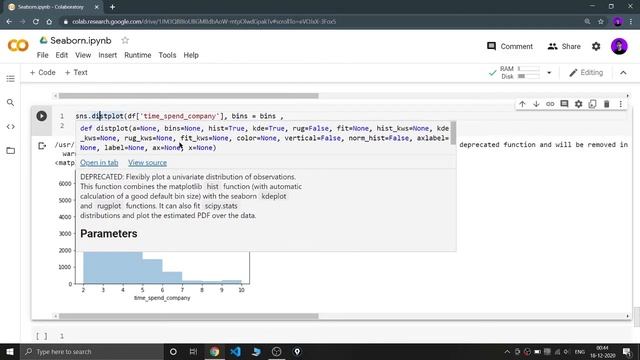Image resolution: width=640 pixels, height=360 pixels.
Task: Open Cortana circle in taskbar
Action: 173,351
